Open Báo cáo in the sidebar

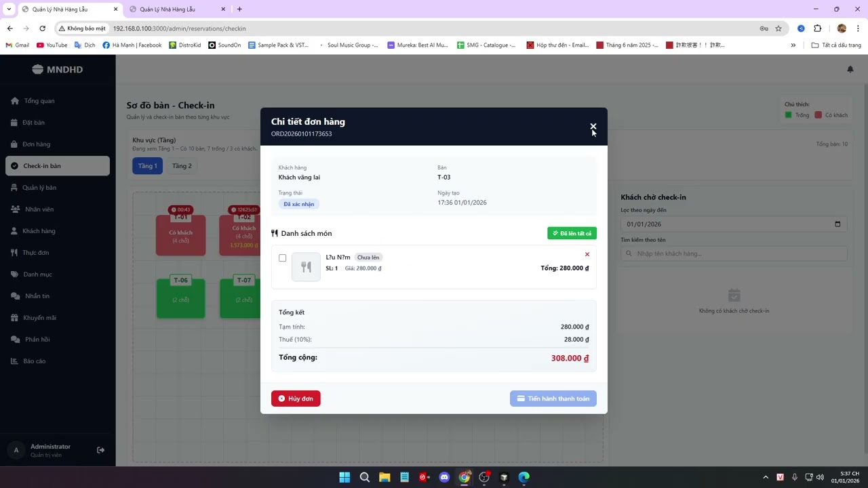pos(58,361)
